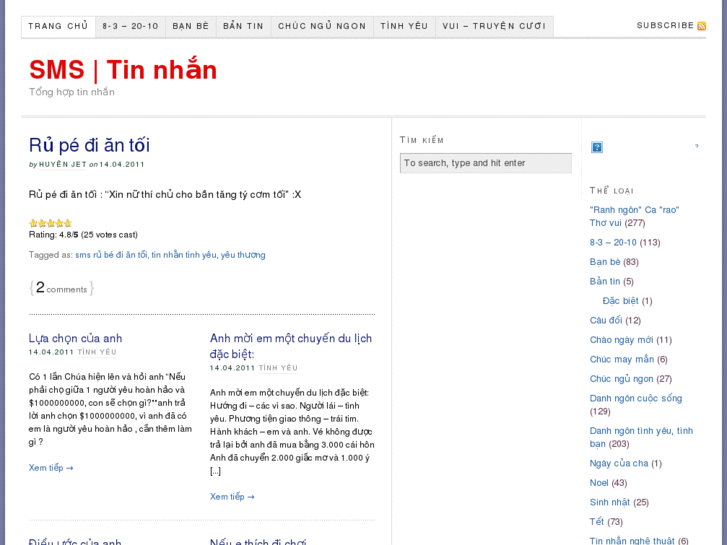Open category Noel

click(599, 482)
